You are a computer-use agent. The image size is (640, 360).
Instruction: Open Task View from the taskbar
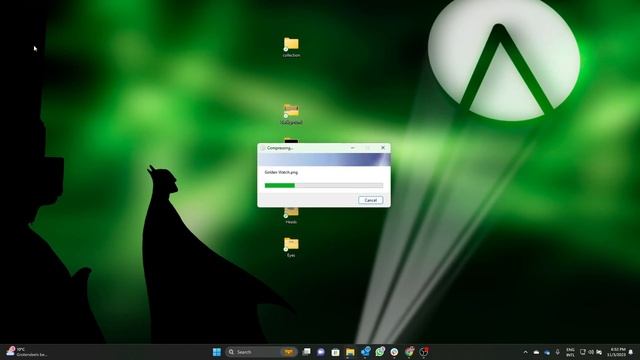(x=307, y=352)
